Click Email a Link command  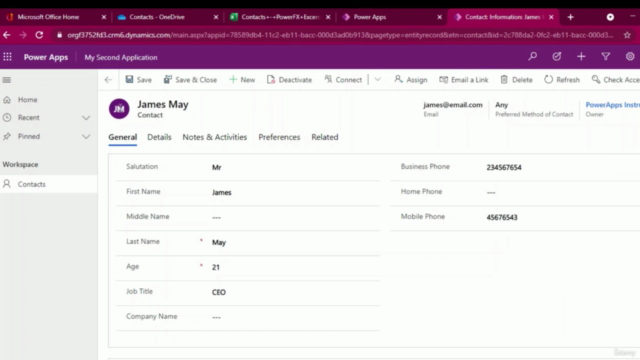tap(464, 80)
